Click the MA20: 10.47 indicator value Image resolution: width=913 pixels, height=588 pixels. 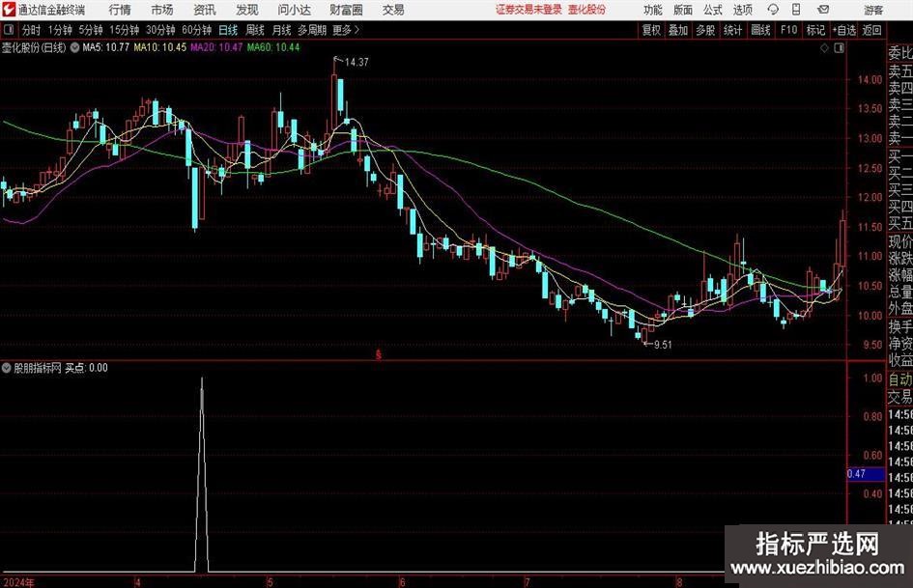click(x=216, y=47)
